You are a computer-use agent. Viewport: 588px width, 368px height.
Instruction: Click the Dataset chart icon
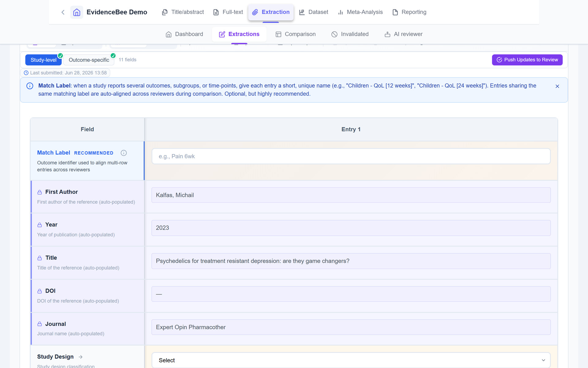302,12
